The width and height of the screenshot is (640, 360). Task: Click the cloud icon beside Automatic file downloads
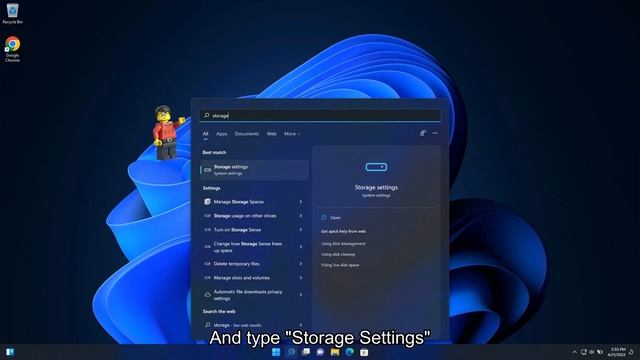click(x=207, y=295)
